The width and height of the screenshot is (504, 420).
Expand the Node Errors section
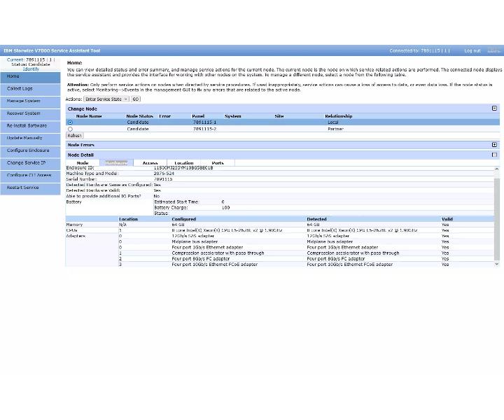coord(494,145)
